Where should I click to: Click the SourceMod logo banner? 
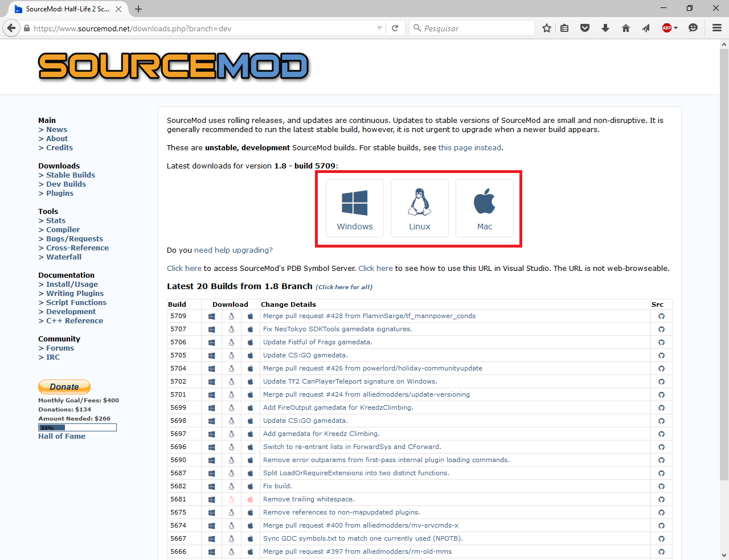pyautogui.click(x=174, y=66)
